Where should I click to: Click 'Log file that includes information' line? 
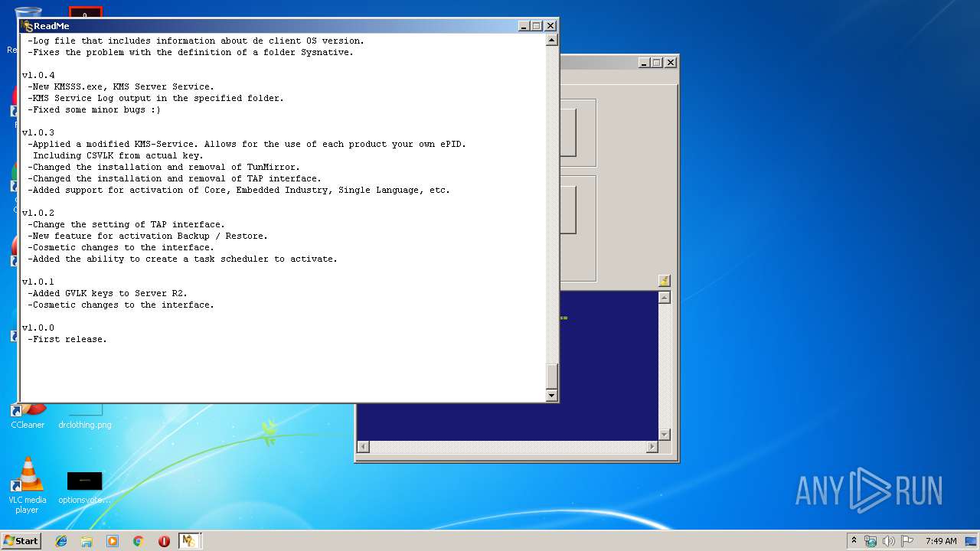coord(196,41)
